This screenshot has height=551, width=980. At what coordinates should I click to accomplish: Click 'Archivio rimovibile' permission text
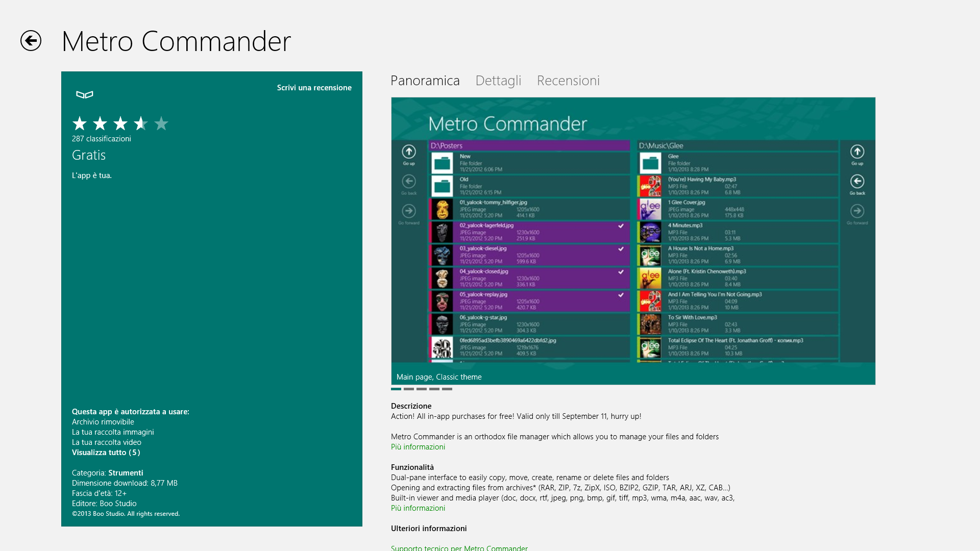103,422
